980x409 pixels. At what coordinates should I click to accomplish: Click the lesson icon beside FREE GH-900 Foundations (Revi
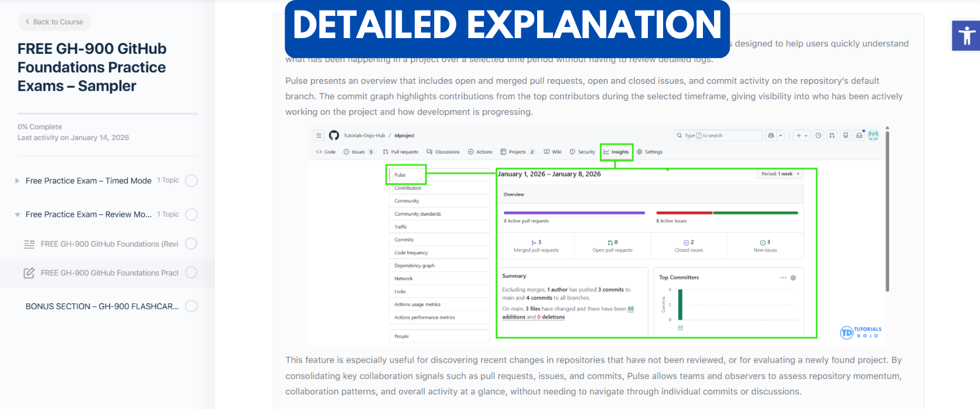coord(29,244)
